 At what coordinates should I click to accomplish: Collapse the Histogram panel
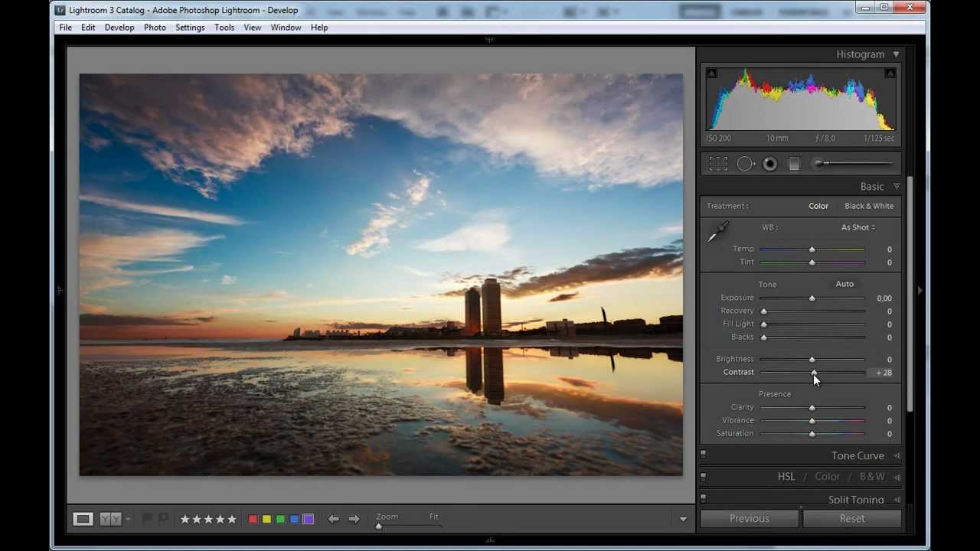(896, 54)
